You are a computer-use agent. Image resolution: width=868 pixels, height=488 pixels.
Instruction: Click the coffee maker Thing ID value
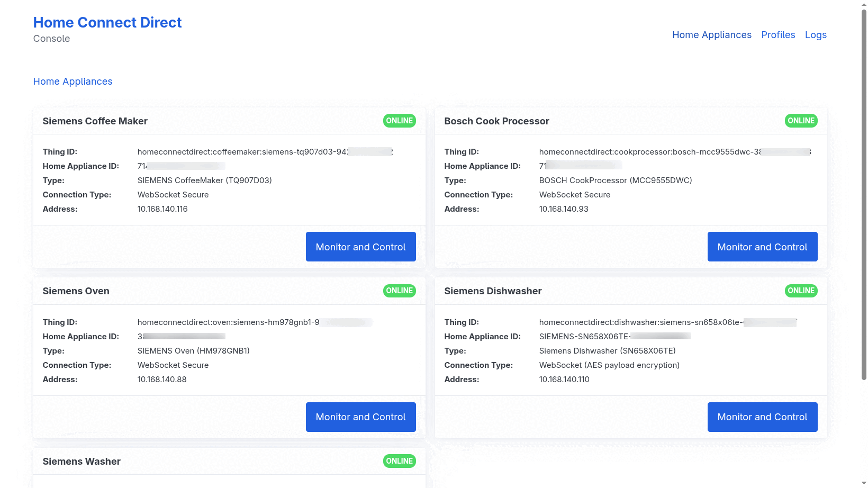coord(265,152)
